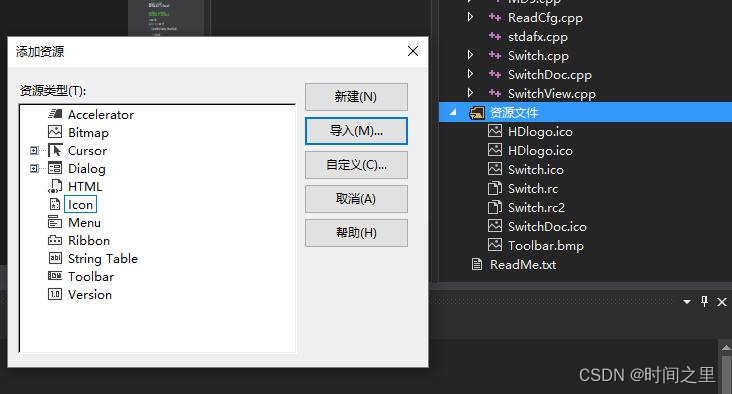Screen dimensions: 732x394
Task: Close the 添加资源 dialog
Action: coord(413,51)
